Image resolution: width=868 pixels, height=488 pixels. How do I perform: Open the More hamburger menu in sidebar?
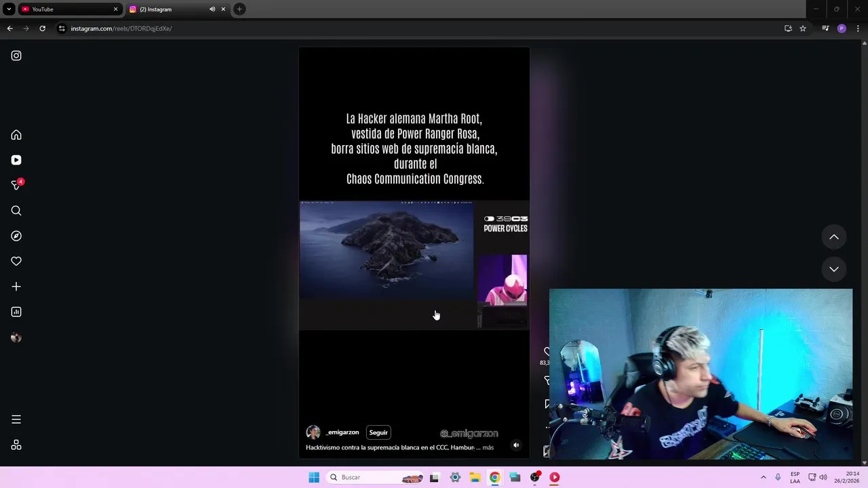[16, 420]
